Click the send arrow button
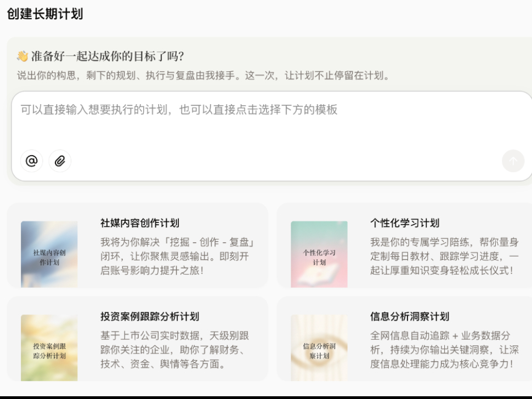 (513, 161)
